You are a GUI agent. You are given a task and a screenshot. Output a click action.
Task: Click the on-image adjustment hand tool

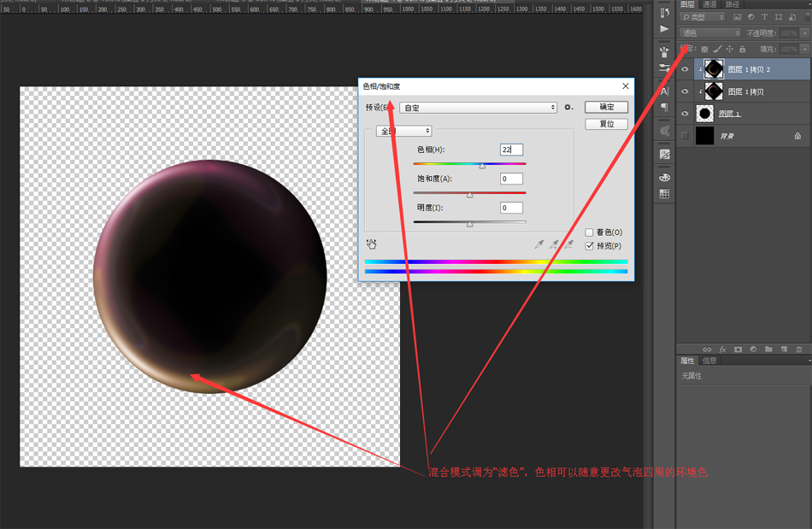(372, 244)
